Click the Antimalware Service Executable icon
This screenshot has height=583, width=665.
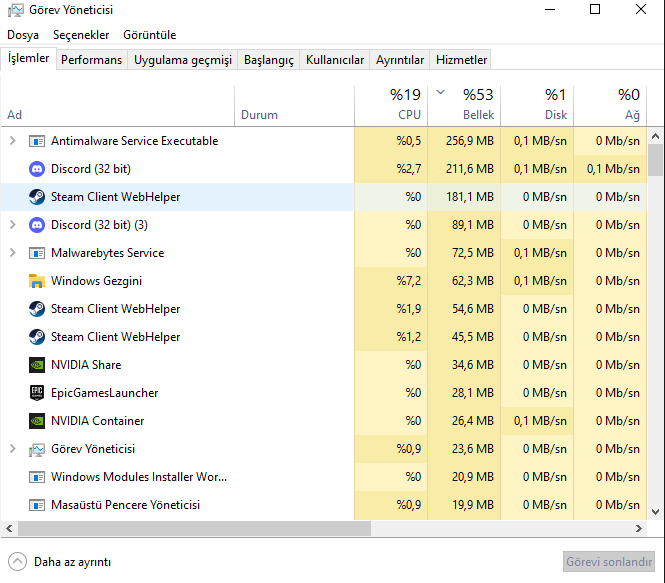pyautogui.click(x=37, y=141)
